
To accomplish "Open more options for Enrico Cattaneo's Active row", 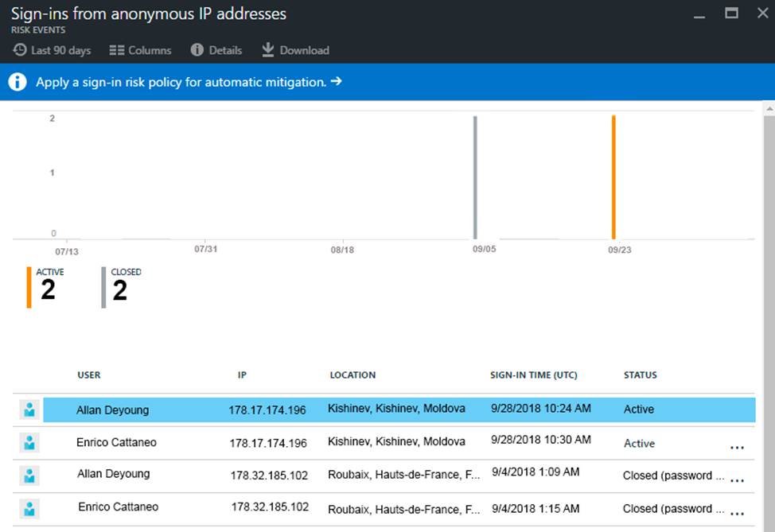I will click(737, 448).
